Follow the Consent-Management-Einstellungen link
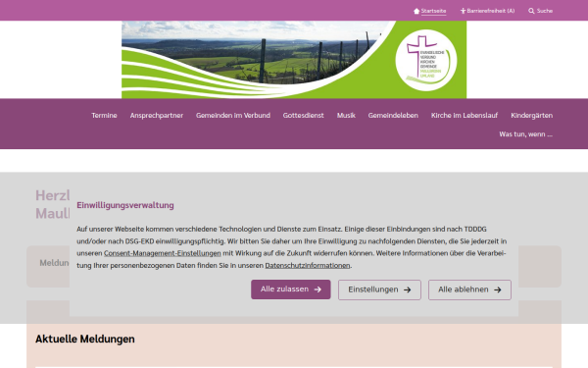 point(163,253)
